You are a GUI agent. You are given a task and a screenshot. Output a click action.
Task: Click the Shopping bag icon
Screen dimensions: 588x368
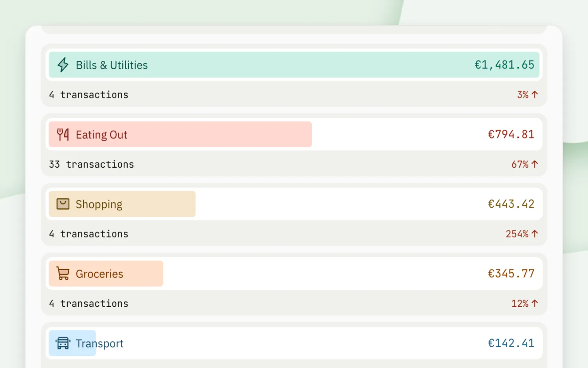(63, 204)
